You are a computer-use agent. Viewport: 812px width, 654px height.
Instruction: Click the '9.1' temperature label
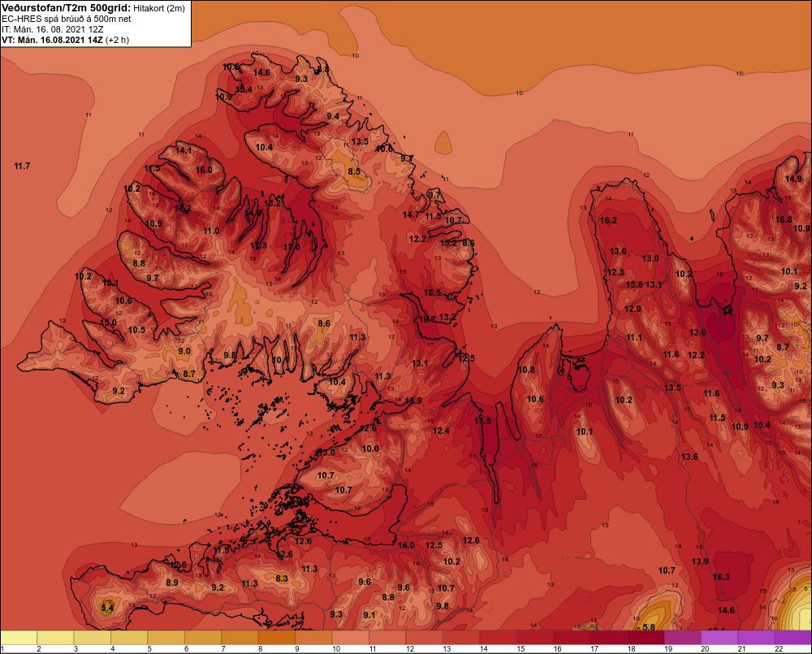click(369, 615)
